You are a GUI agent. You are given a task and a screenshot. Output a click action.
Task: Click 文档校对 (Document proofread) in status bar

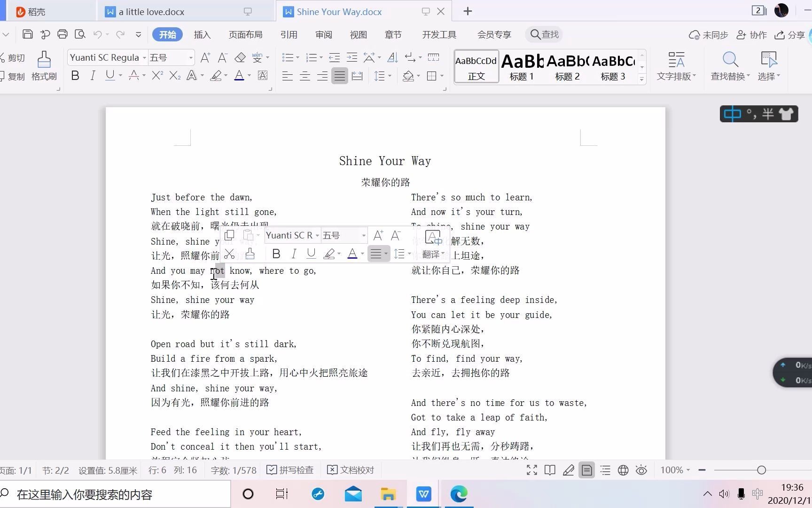pyautogui.click(x=351, y=470)
